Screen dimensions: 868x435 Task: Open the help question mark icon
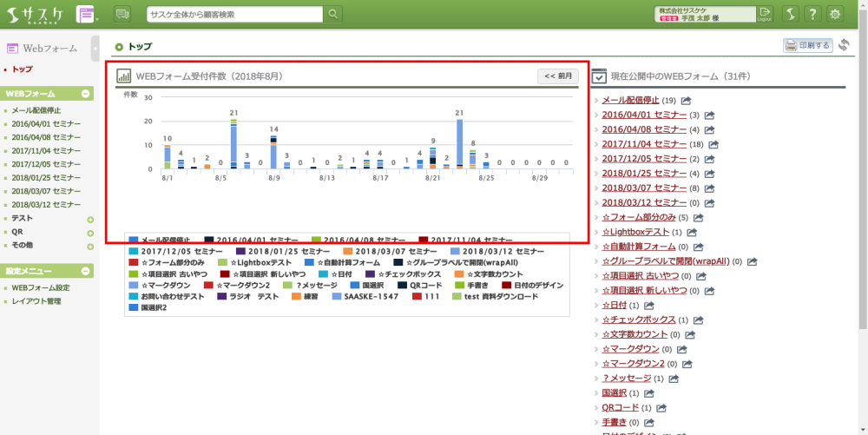[x=812, y=14]
